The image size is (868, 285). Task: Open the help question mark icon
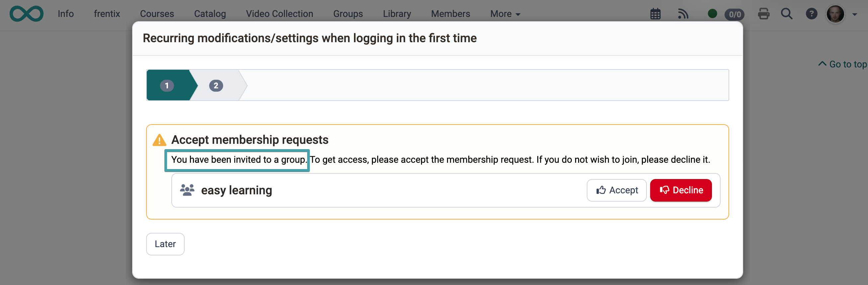point(812,14)
